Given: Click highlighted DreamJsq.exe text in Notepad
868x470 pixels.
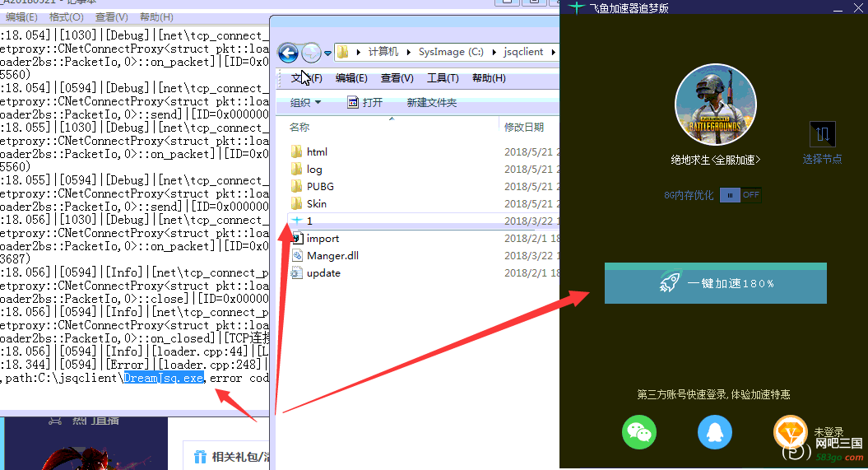Looking at the screenshot, I should pyautogui.click(x=164, y=378).
